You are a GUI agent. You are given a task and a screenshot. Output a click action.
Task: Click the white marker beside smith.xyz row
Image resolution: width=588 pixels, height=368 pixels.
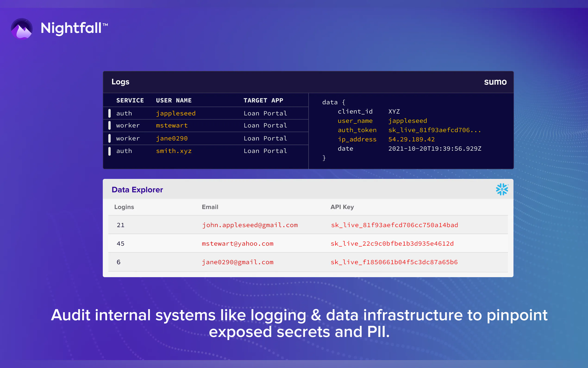pyautogui.click(x=109, y=151)
